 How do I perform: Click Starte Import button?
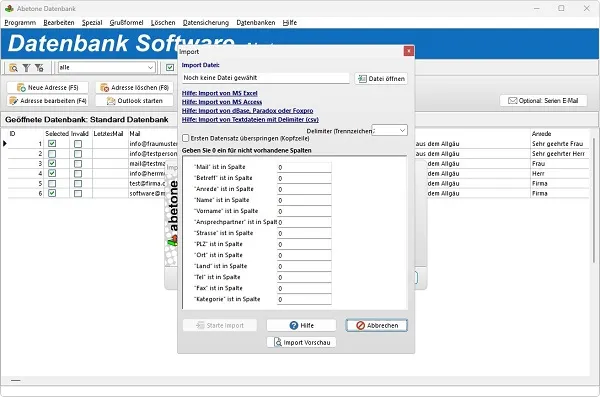pos(220,325)
